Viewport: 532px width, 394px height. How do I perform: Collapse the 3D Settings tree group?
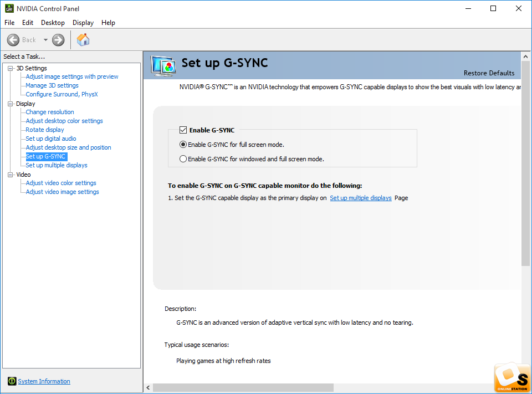[x=10, y=68]
